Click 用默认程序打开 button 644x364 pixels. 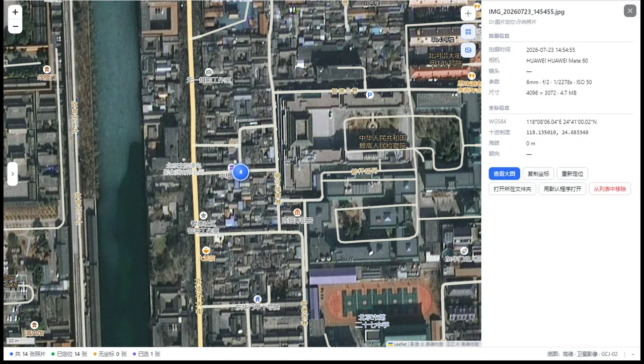562,189
